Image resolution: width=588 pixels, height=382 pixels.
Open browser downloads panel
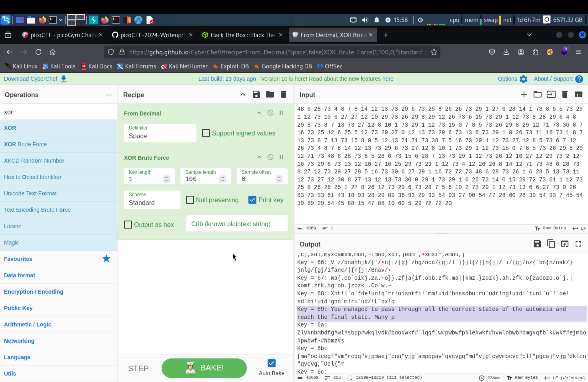coord(506,52)
